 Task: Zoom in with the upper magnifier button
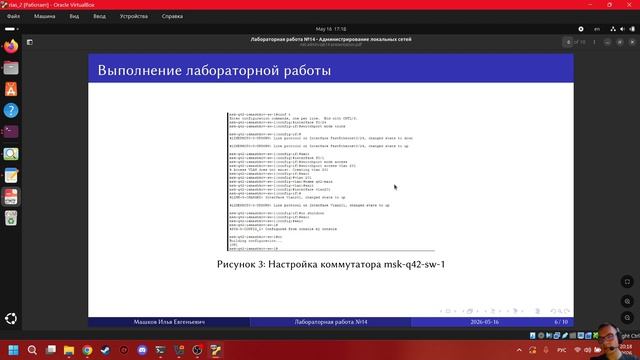pyautogui.click(x=627, y=301)
